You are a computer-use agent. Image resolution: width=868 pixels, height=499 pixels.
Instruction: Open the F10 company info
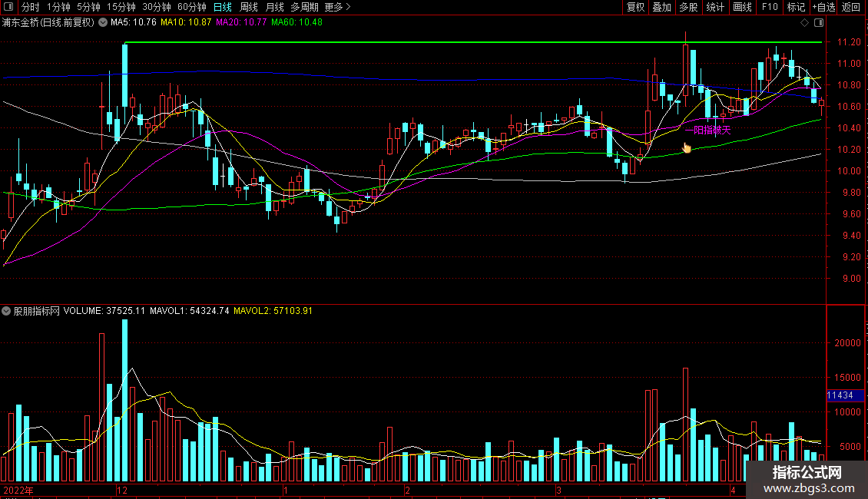770,7
